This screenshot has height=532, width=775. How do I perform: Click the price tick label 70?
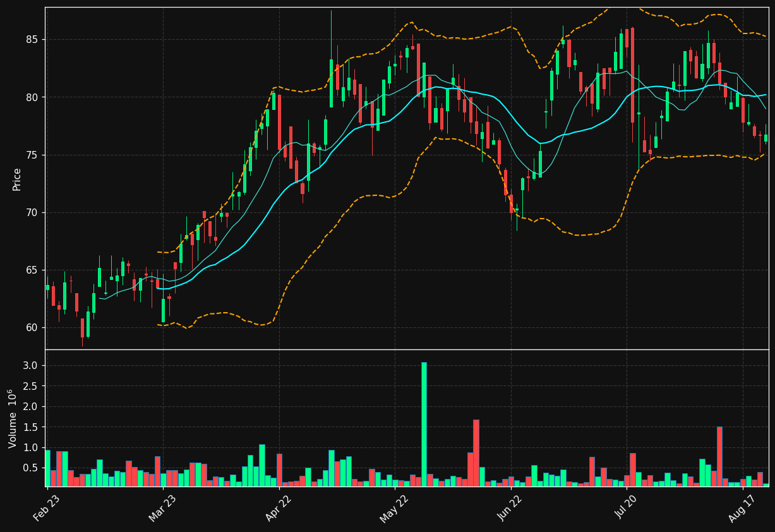[x=32, y=212]
